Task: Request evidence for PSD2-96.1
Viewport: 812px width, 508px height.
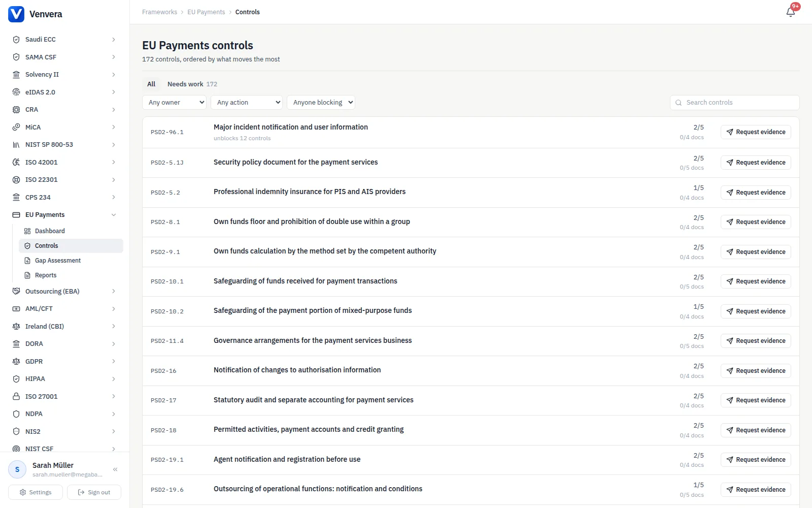Action: coord(756,132)
